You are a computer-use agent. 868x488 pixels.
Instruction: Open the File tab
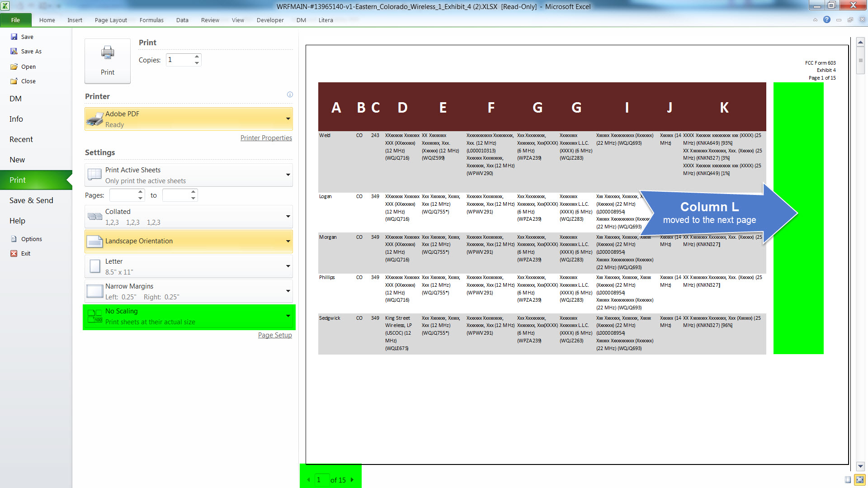pyautogui.click(x=16, y=20)
